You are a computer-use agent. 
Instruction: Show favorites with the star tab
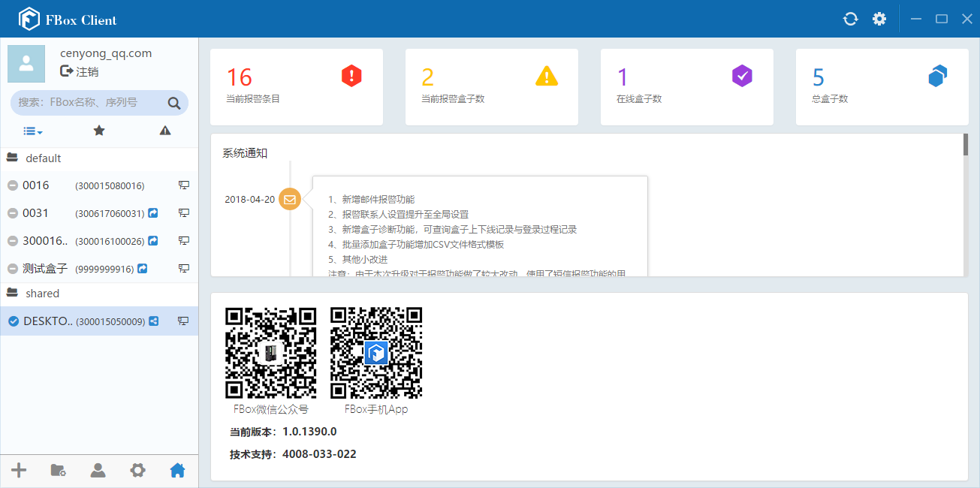pyautogui.click(x=99, y=131)
